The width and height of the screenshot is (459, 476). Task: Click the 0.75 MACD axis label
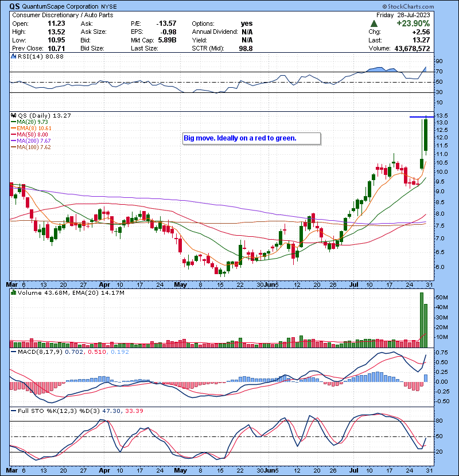click(x=442, y=353)
